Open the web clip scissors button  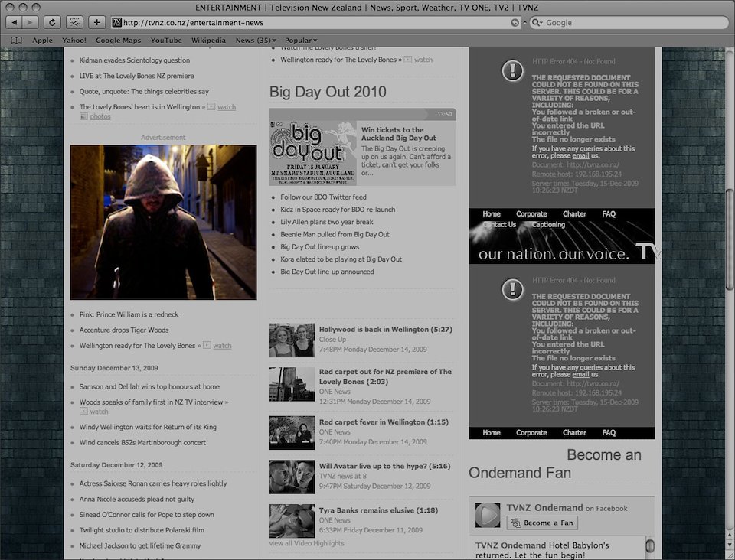pyautogui.click(x=74, y=22)
